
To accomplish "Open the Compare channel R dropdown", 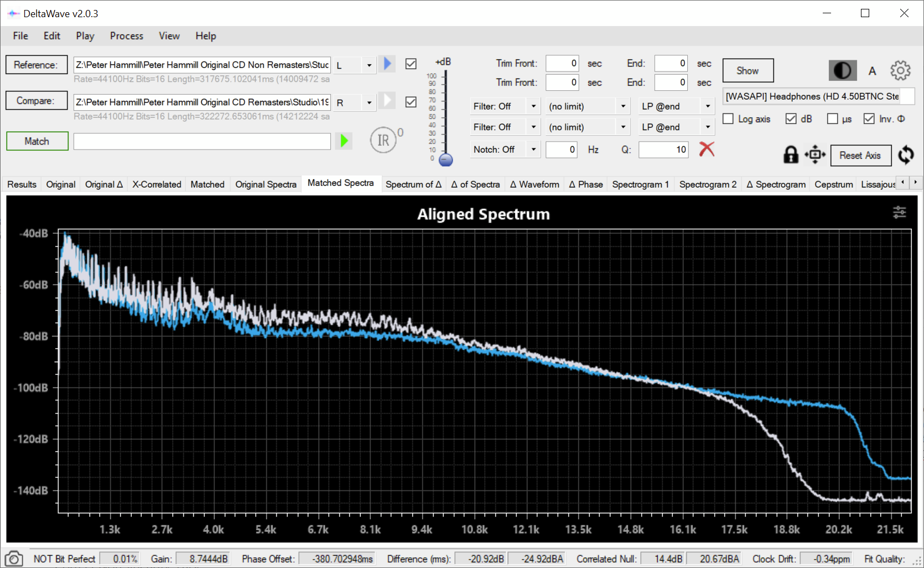I will tap(355, 103).
